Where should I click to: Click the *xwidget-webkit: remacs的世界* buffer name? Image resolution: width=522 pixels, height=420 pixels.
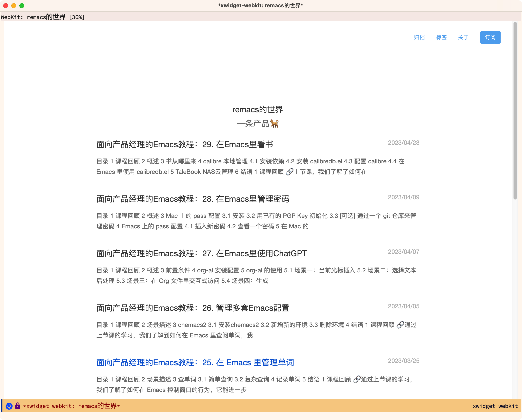[x=72, y=406]
